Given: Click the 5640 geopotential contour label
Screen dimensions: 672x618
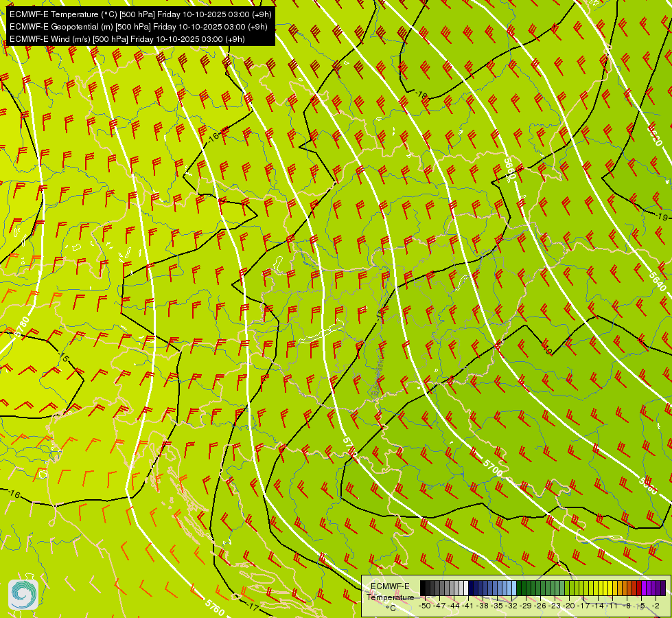Looking at the screenshot, I should click(x=658, y=281).
